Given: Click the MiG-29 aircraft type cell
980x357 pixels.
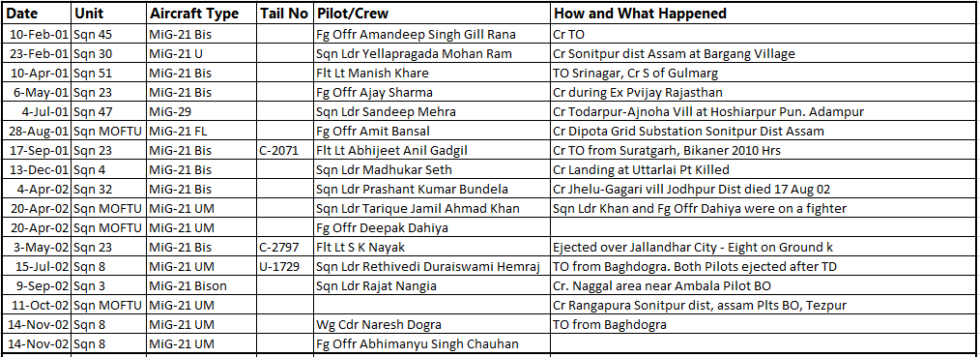Looking at the screenshot, I should pyautogui.click(x=202, y=112).
